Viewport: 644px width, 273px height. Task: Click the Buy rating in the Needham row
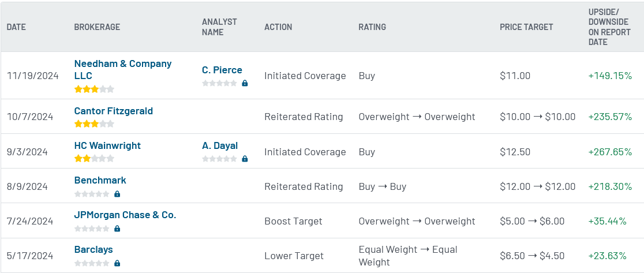click(x=367, y=76)
